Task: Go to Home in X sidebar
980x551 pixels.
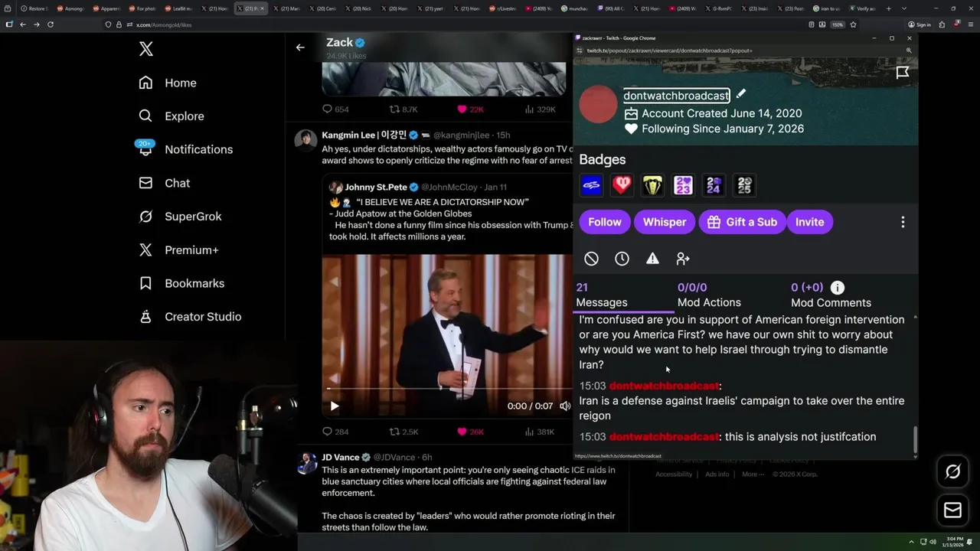Action: (x=167, y=83)
